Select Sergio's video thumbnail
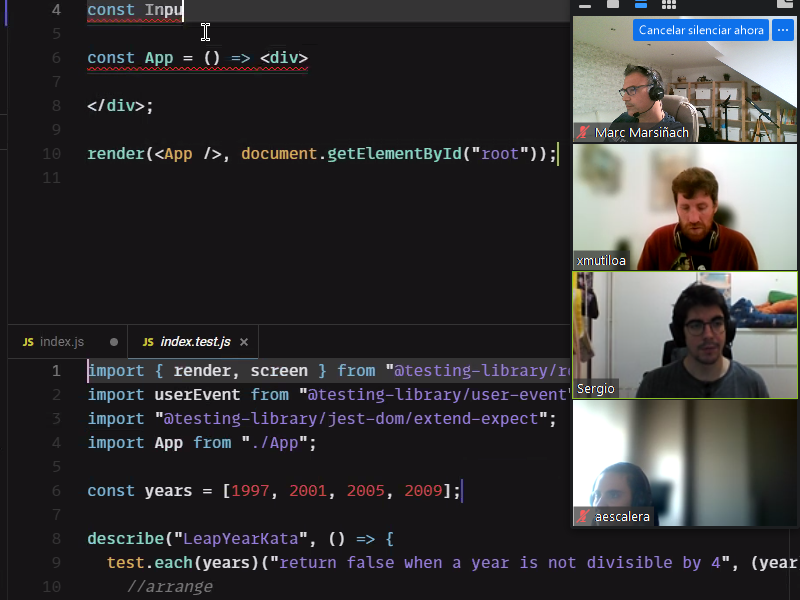The image size is (800, 600). click(685, 335)
